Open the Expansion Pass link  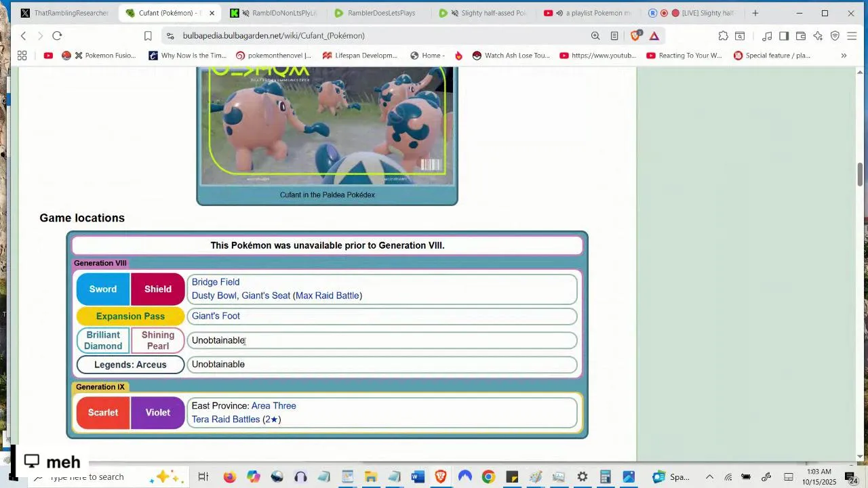[x=130, y=316]
